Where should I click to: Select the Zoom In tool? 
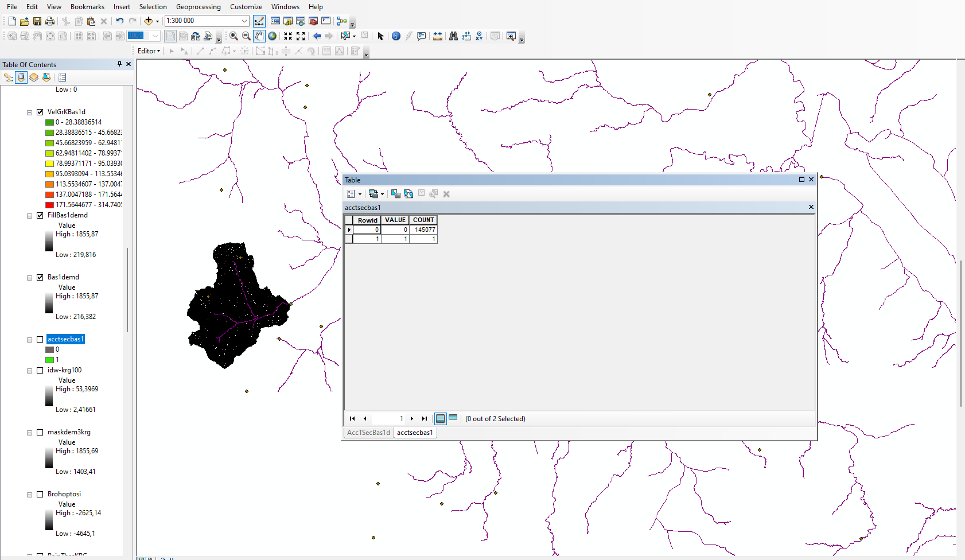click(234, 36)
